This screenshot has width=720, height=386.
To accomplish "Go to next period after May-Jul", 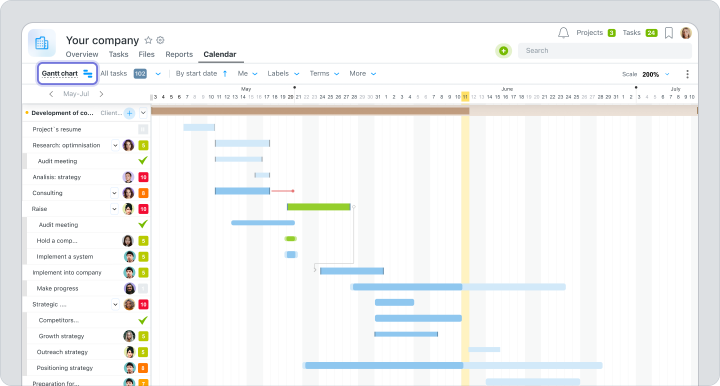I will (x=101, y=94).
